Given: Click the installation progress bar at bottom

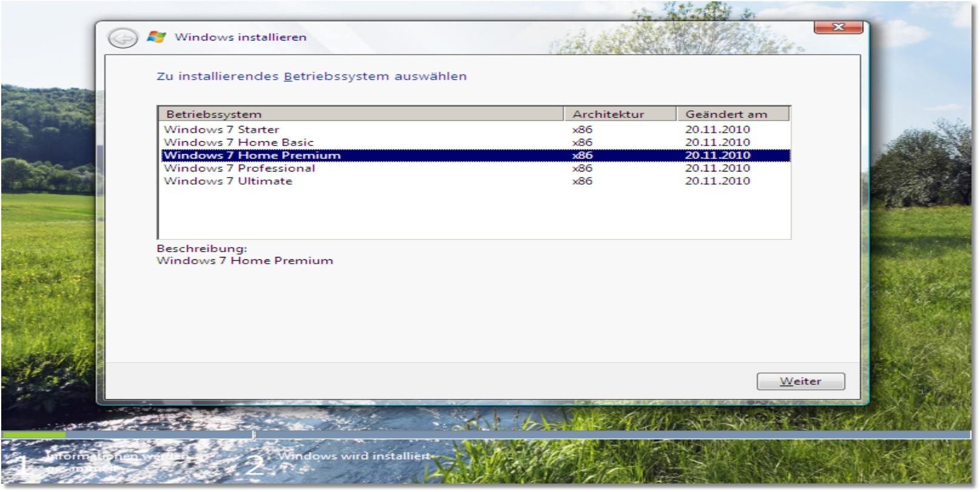Looking at the screenshot, I should [x=486, y=434].
